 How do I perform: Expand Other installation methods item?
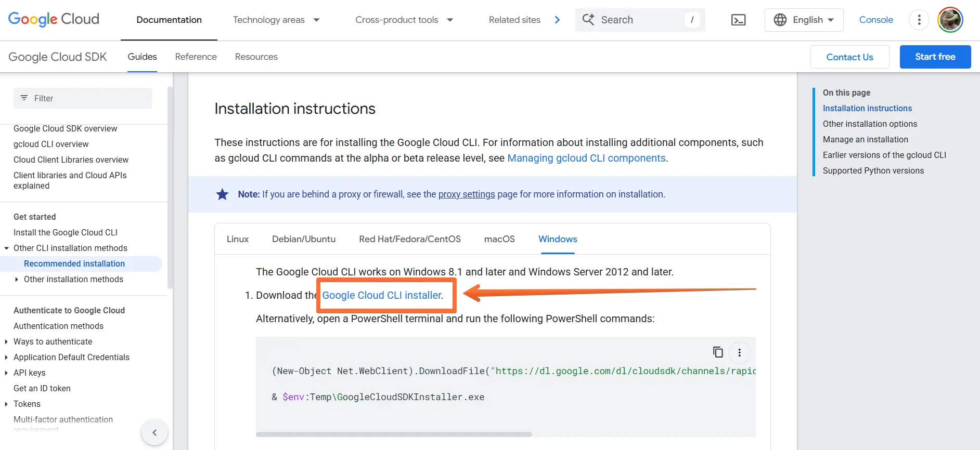pyautogui.click(x=17, y=280)
